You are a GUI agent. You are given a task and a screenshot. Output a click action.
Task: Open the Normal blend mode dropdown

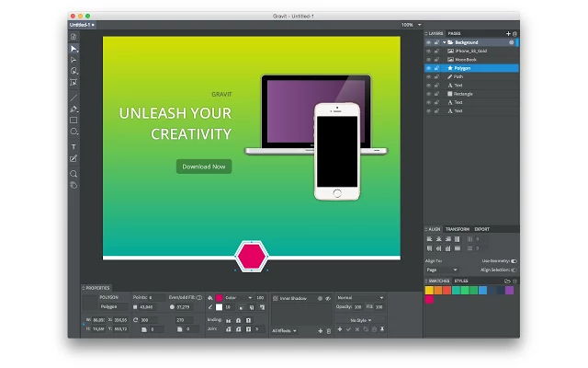point(360,298)
